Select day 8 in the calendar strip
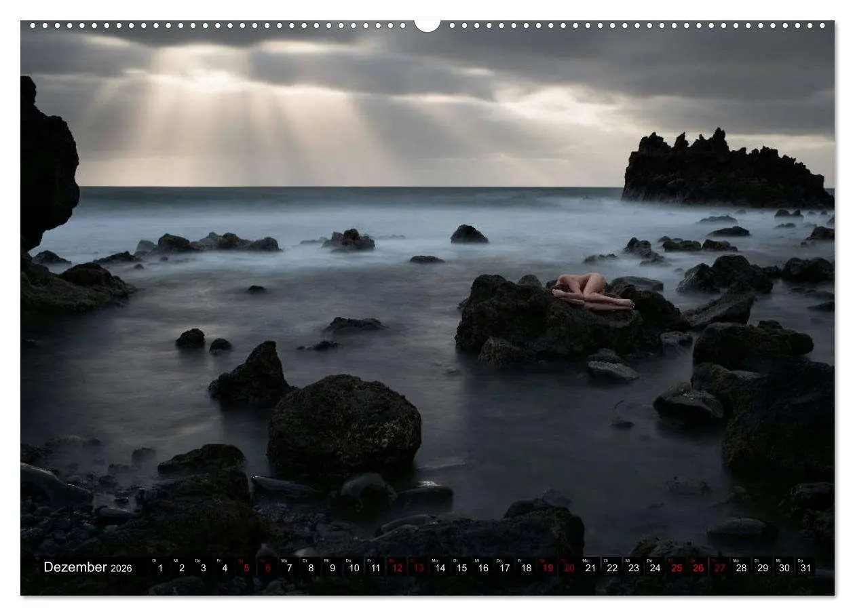855x616 pixels. pyautogui.click(x=311, y=567)
